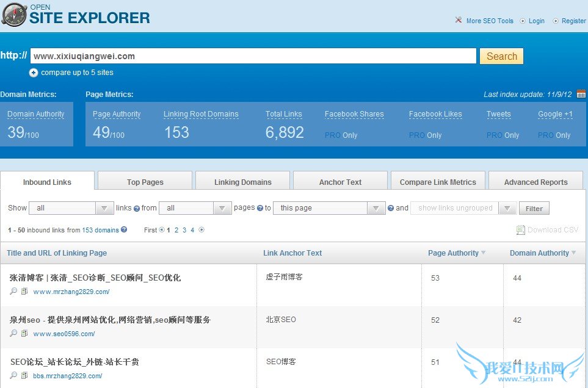Image resolution: width=588 pixels, height=388 pixels.
Task: Click the page icon beside www.seo0596.com
Action: coord(24,334)
